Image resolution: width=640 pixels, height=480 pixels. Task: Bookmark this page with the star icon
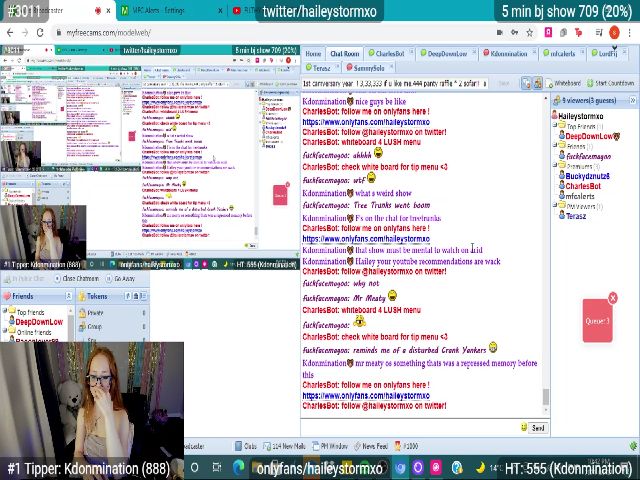tap(529, 33)
